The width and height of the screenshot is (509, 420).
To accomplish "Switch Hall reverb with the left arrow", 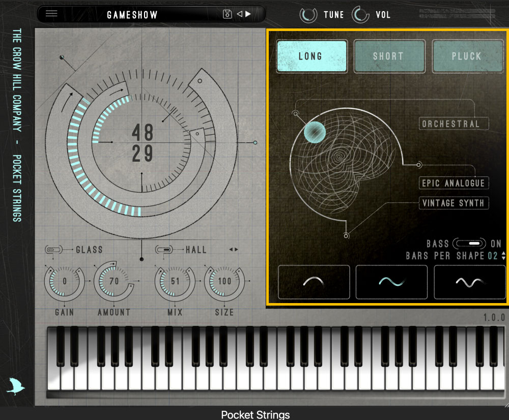I will (x=231, y=249).
